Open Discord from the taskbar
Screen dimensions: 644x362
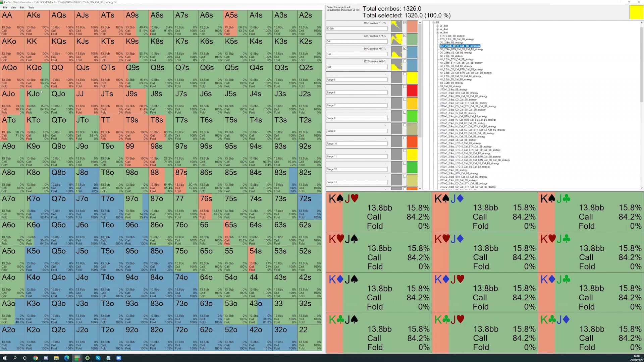pyautogui.click(x=46, y=358)
